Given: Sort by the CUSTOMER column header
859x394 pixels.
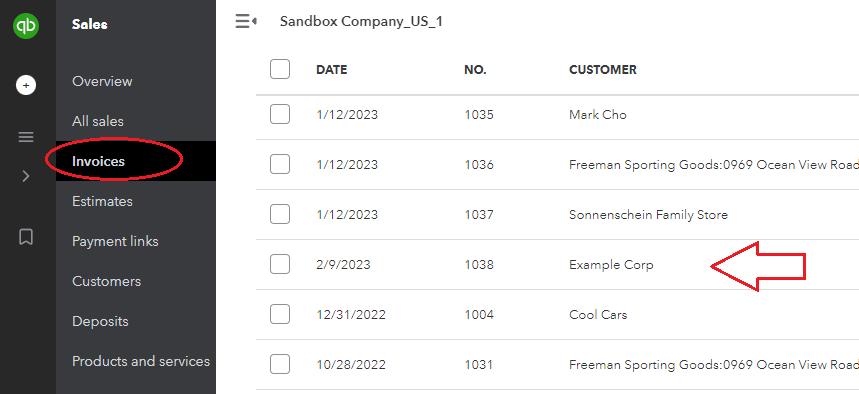Looking at the screenshot, I should (603, 70).
